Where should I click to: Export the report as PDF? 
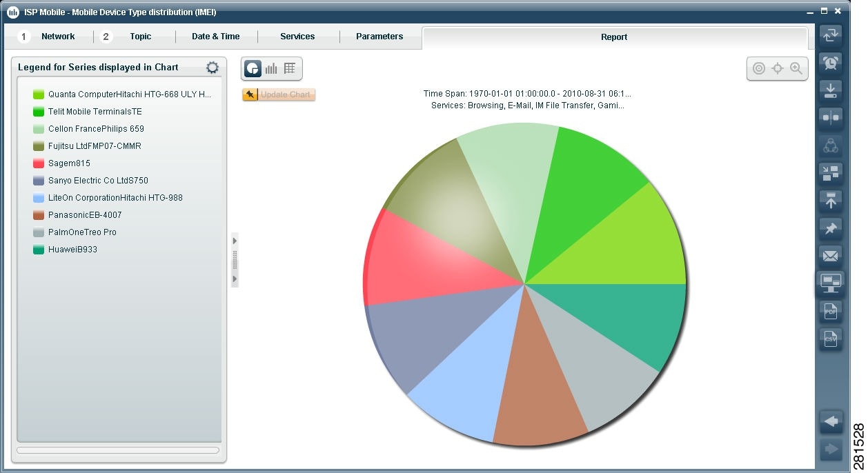[x=830, y=311]
